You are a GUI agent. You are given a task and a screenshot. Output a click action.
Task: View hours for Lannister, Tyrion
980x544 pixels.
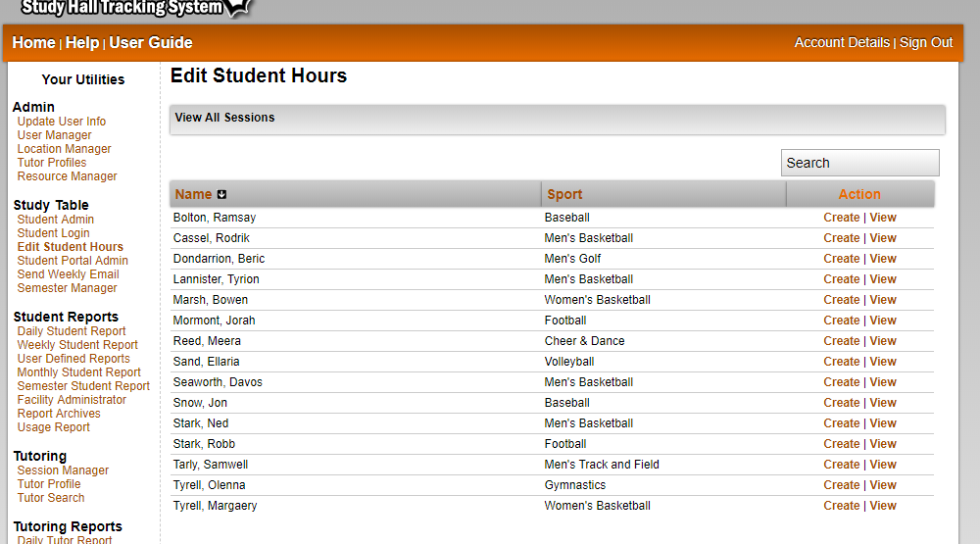[x=883, y=279]
